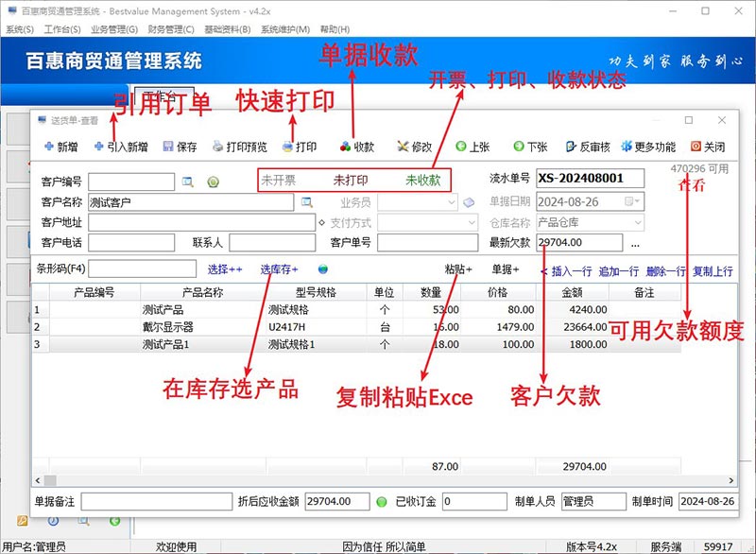The image size is (756, 554).
Task: Click the 新增 toolbar button
Action: [60, 147]
